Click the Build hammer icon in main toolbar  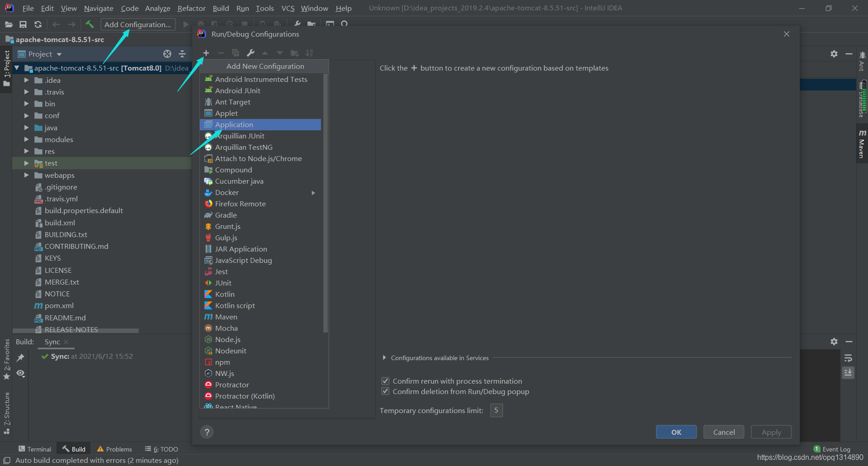pos(90,24)
